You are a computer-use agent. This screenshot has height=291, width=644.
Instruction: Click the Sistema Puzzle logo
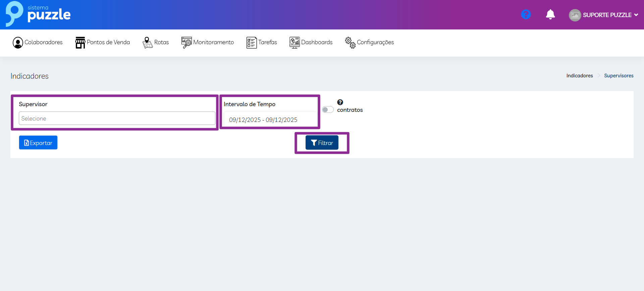coord(38,14)
